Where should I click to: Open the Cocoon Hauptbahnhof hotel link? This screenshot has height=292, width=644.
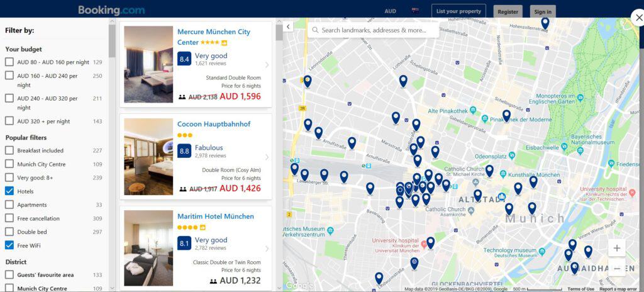214,124
